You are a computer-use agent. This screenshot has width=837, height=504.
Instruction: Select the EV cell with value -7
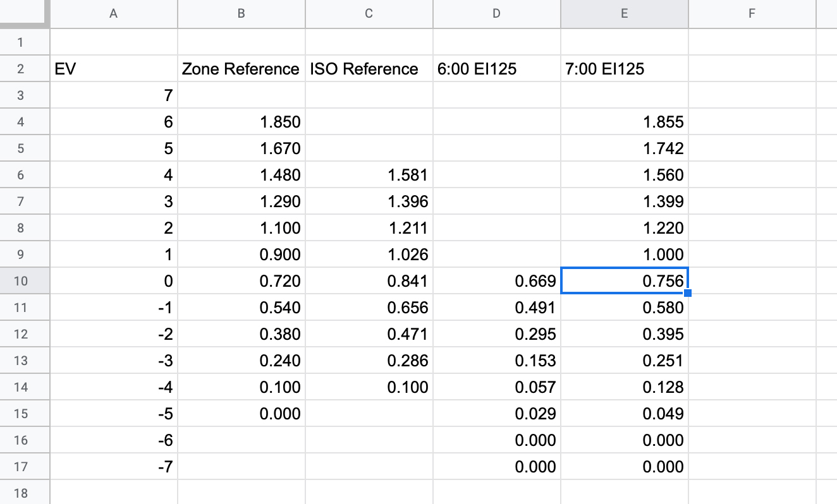pos(114,467)
